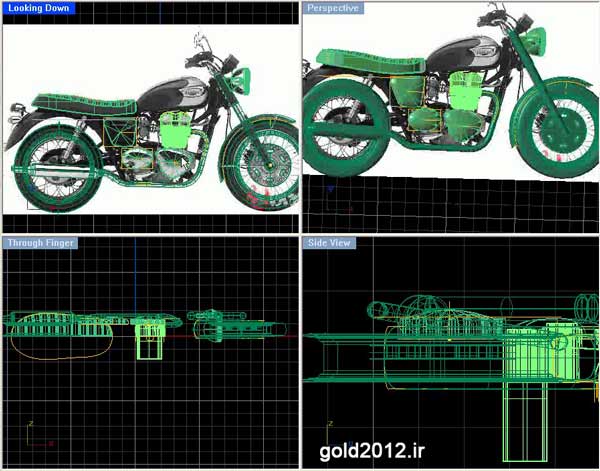
Task: Select the Perspective viewport label
Action: [332, 8]
